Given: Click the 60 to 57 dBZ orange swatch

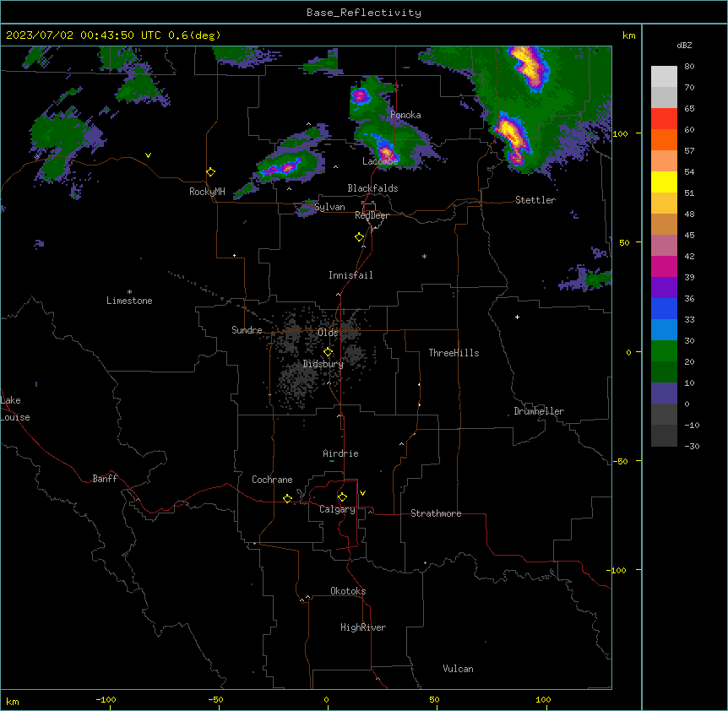Looking at the screenshot, I should [664, 139].
